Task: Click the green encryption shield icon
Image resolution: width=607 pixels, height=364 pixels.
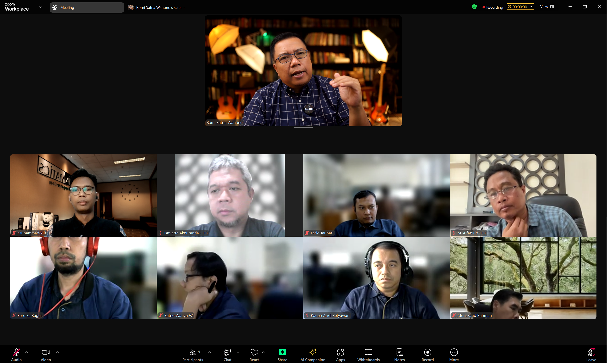Action: point(474,7)
